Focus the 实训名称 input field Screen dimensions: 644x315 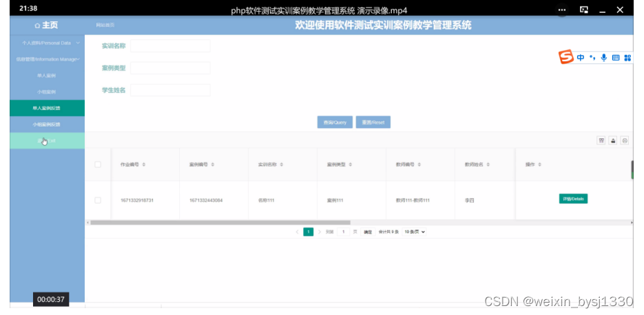(x=170, y=46)
